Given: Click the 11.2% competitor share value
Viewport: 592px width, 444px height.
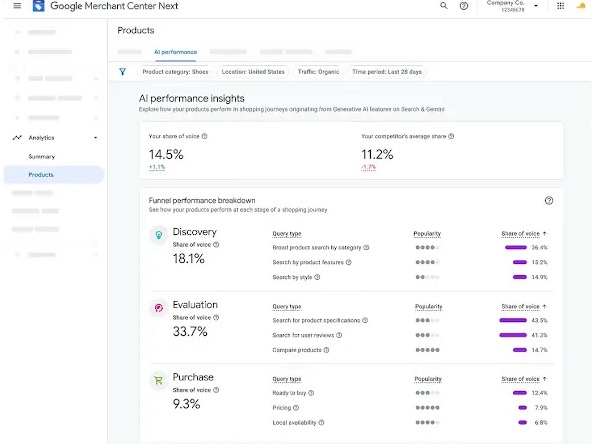Looking at the screenshot, I should coord(377,154).
